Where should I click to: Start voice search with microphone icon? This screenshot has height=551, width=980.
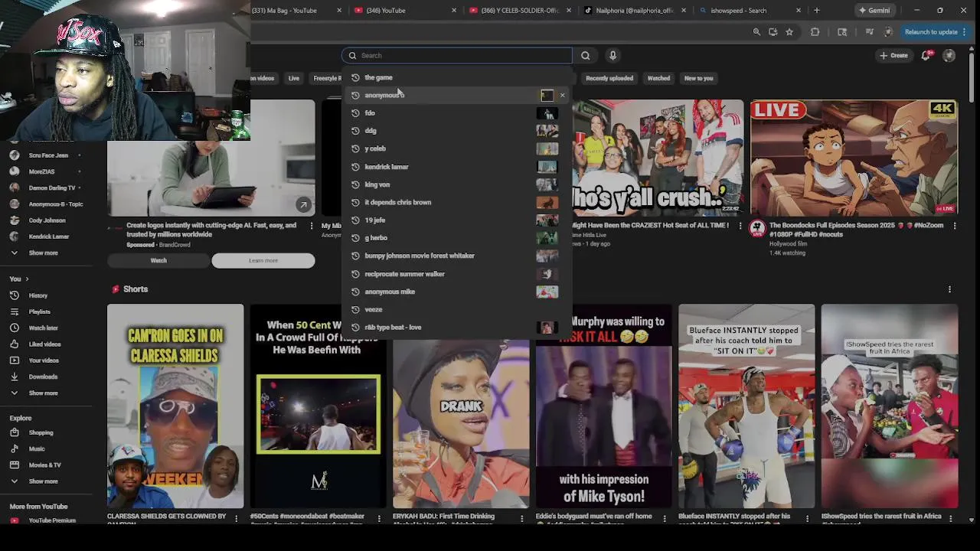(612, 55)
